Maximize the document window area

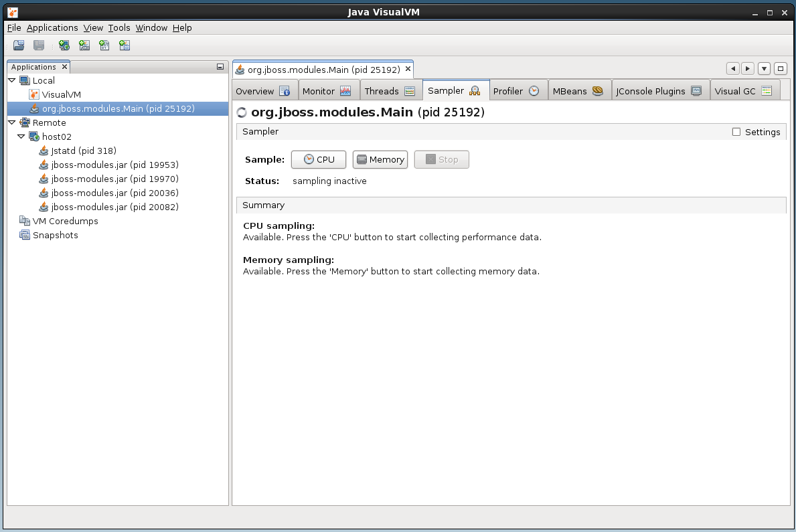pos(780,68)
